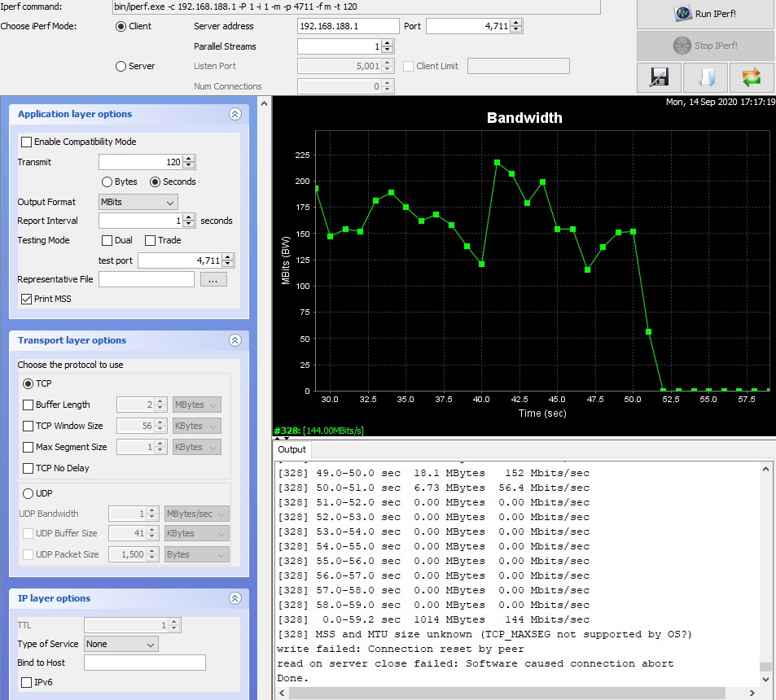Enable the IPv6 checkbox

coord(26,683)
